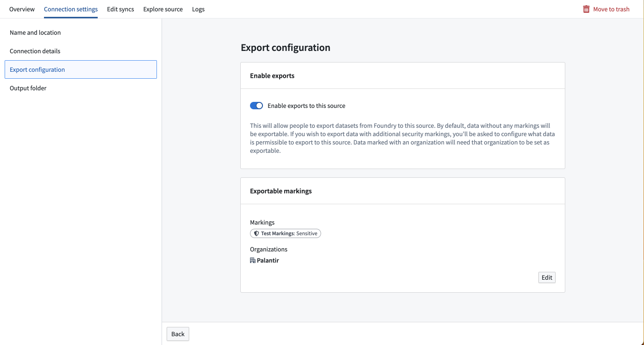Open Name and location settings

[81, 32]
